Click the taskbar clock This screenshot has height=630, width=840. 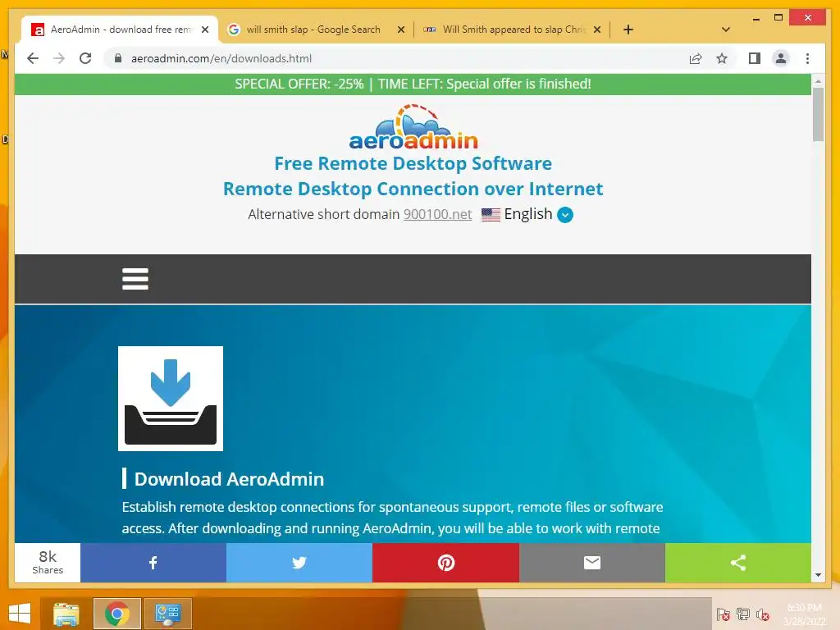coord(805,614)
